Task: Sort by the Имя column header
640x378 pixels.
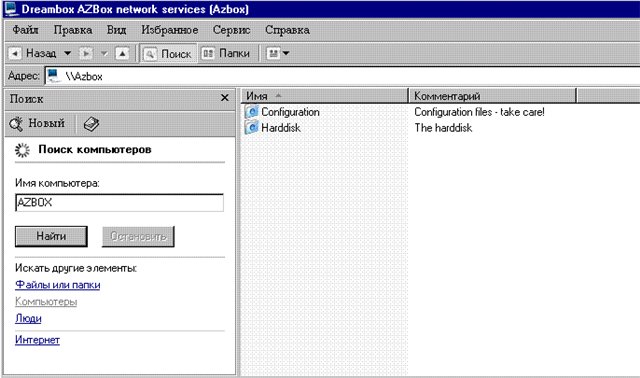Action: point(324,96)
